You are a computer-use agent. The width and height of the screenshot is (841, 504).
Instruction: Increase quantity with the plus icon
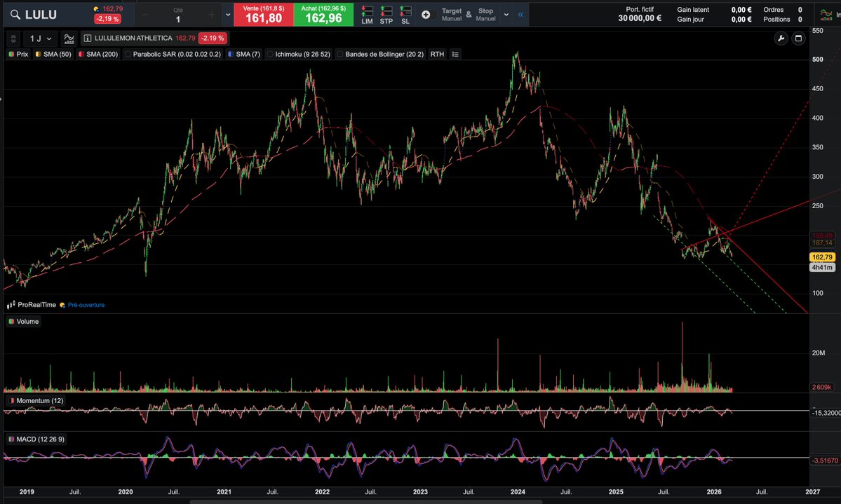[212, 15]
